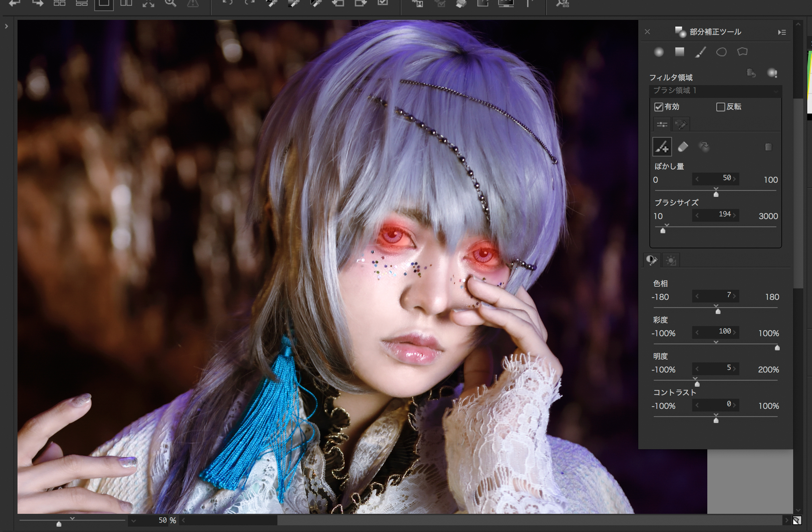Viewport: 812px width, 532px height.
Task: Decrease the ブラシサイズ value with left arrow
Action: coord(697,215)
